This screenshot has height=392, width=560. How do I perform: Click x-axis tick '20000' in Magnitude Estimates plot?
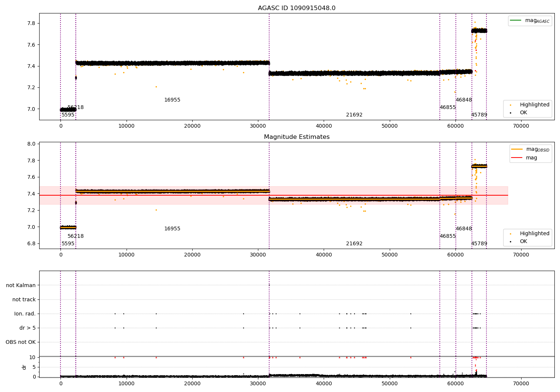tap(192, 255)
